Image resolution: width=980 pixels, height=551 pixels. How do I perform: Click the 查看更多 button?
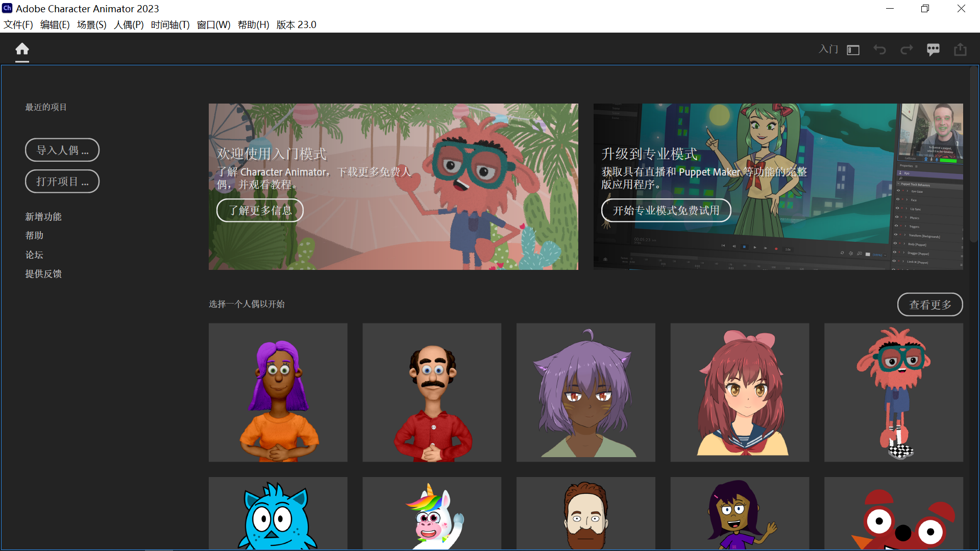pos(930,305)
